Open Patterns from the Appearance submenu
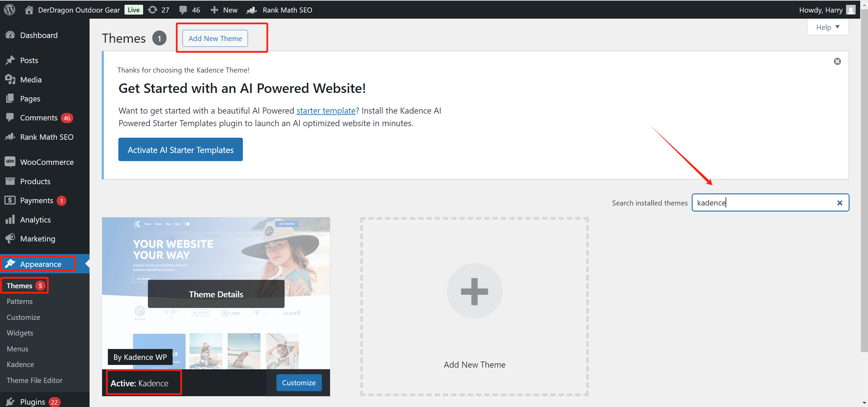This screenshot has height=407, width=868. point(19,301)
